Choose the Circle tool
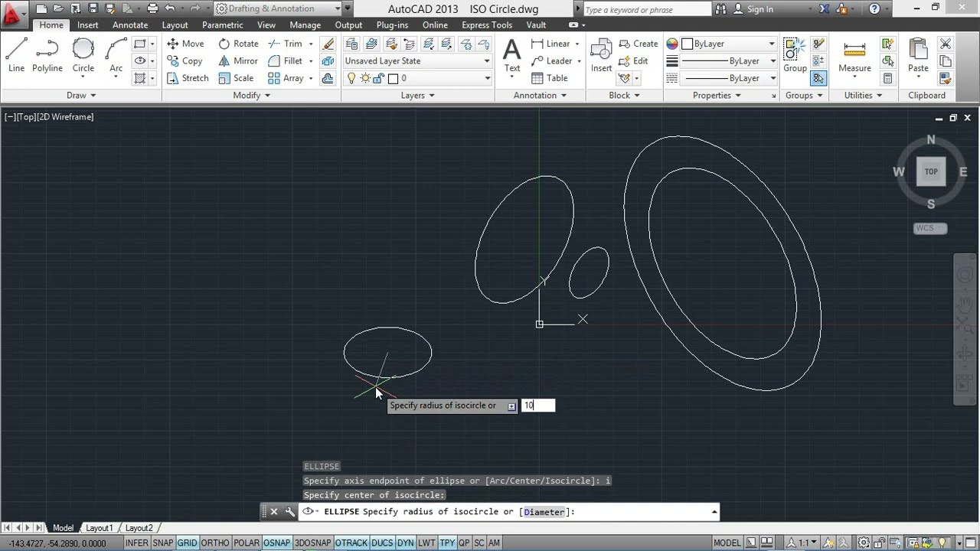Image resolution: width=980 pixels, height=551 pixels. pos(83,55)
